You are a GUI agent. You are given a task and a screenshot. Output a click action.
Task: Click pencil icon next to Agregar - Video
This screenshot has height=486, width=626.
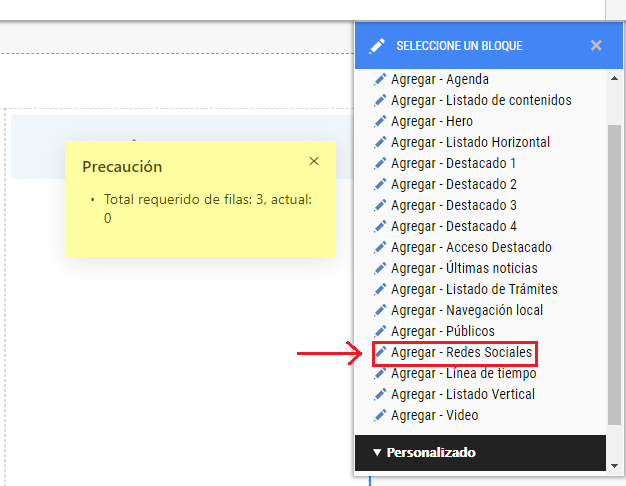pyautogui.click(x=380, y=416)
